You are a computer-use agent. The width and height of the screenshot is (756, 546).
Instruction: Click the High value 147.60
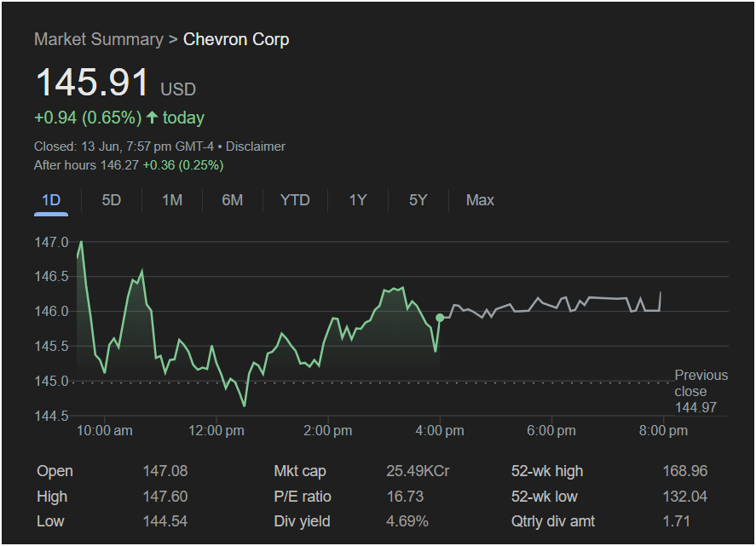tap(164, 497)
